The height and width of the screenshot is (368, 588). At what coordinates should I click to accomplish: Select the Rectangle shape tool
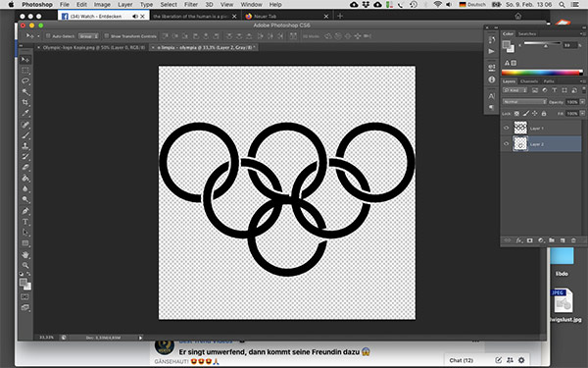(25, 243)
